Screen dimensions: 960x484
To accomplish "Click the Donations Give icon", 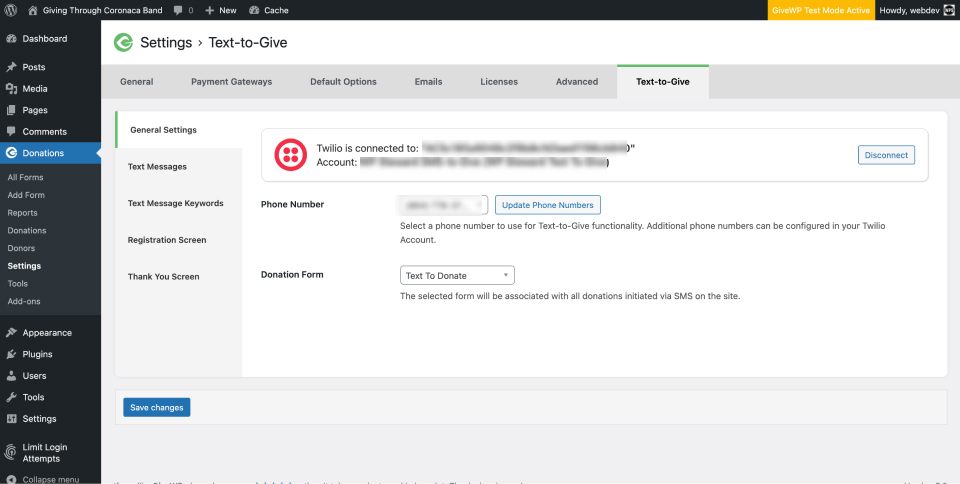I will pos(11,153).
